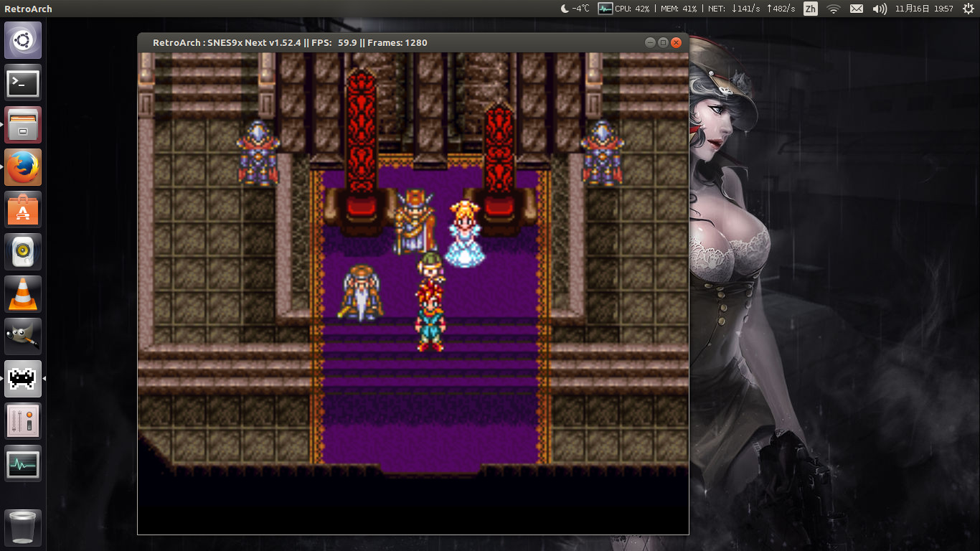Click the MEM: 41% readout
Viewport: 980px width, 551px height.
679,9
